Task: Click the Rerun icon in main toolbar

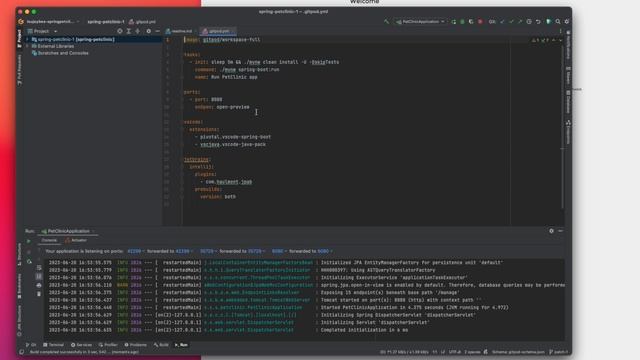Action: point(453,22)
